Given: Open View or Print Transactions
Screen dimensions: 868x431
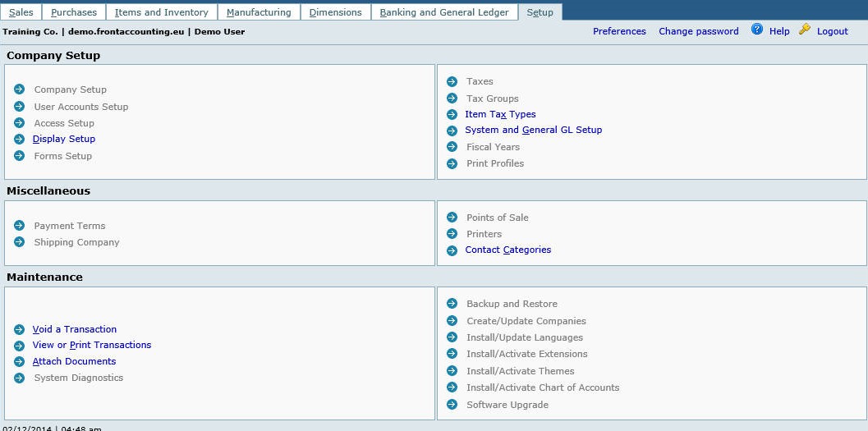Looking at the screenshot, I should 92,345.
